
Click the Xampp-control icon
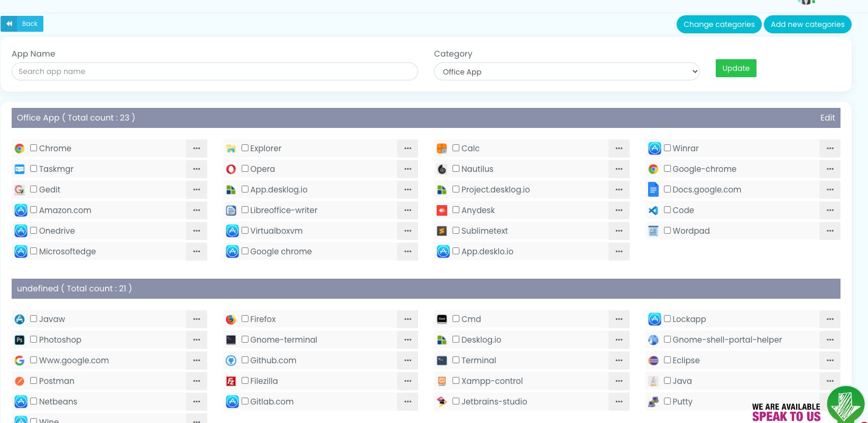[x=442, y=381]
